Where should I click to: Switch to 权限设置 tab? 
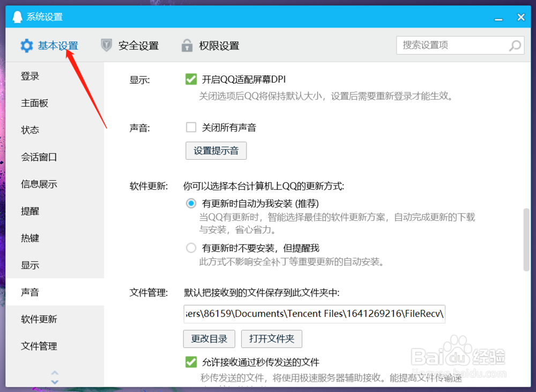(x=210, y=46)
